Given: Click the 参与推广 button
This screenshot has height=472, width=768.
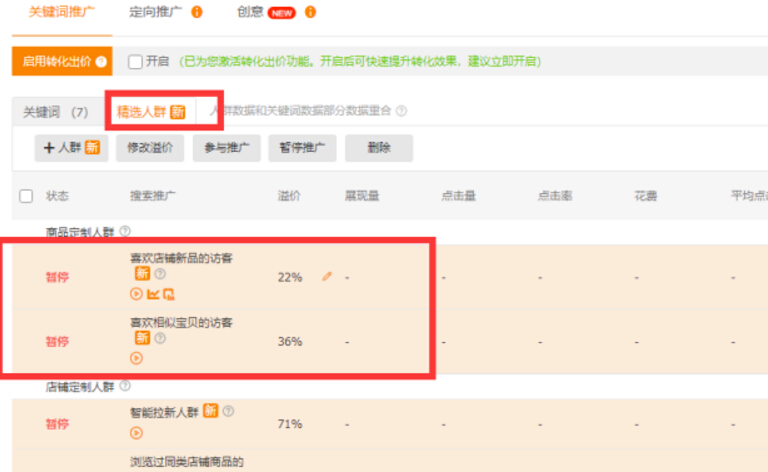Looking at the screenshot, I should pos(226,148).
